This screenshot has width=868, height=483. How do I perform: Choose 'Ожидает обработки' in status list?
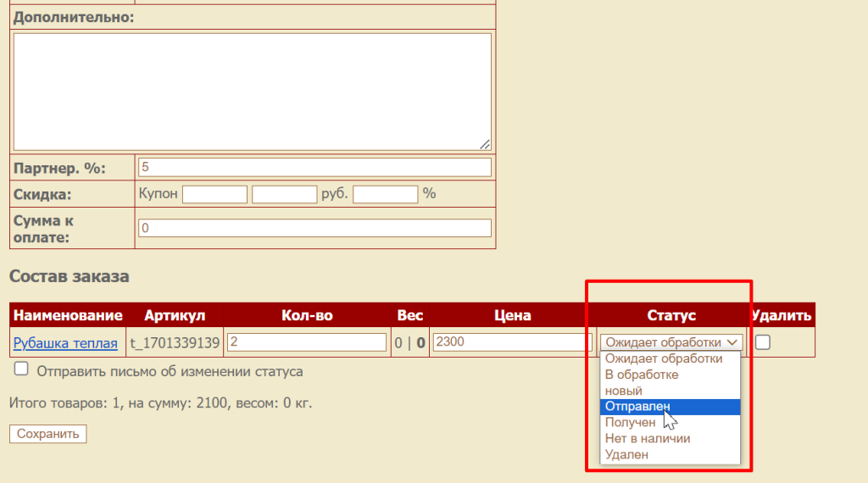tap(670, 358)
